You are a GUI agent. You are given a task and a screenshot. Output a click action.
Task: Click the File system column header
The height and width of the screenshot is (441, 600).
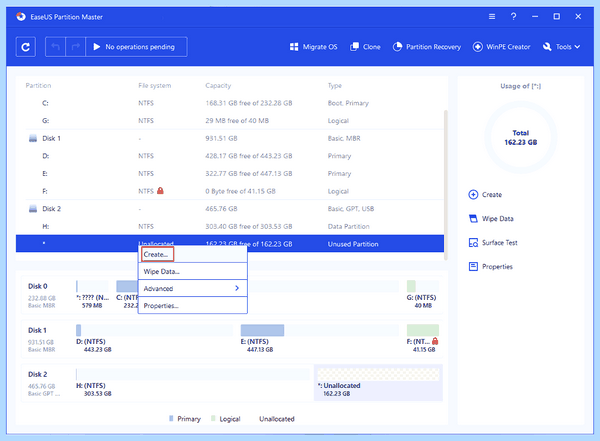[x=155, y=85]
